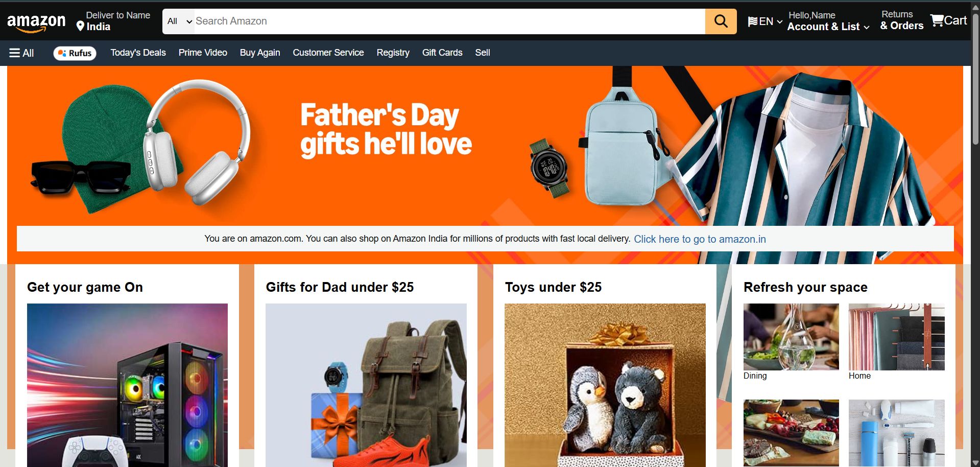This screenshot has width=980, height=467.
Task: Launch the Rufus assistant
Action: click(75, 53)
